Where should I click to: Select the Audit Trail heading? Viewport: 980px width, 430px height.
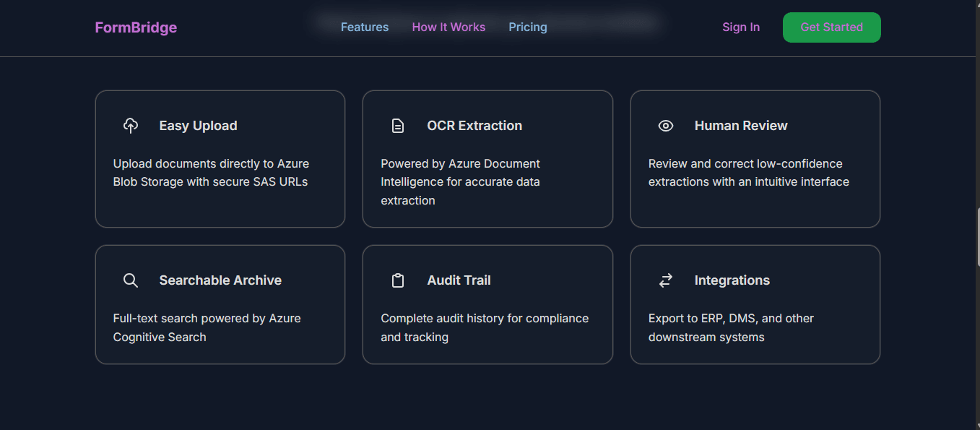pos(459,280)
